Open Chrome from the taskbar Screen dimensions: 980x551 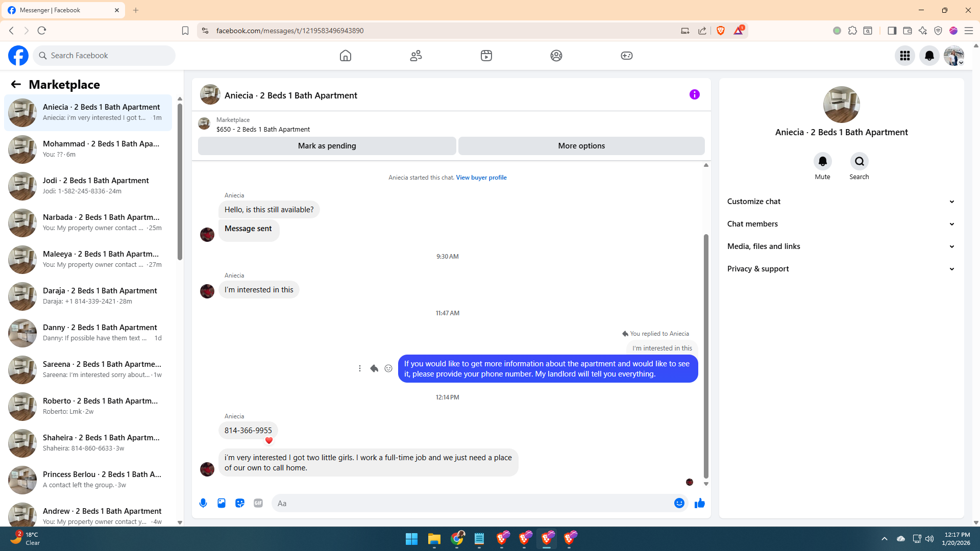coord(457,539)
